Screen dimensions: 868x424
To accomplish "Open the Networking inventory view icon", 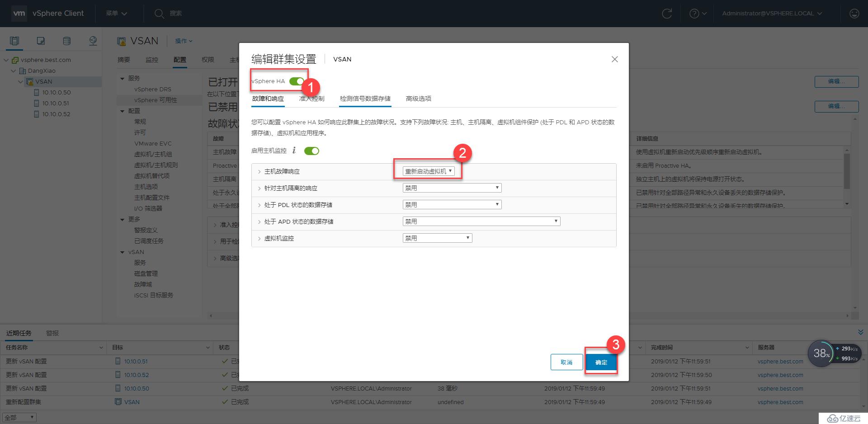I will click(93, 41).
